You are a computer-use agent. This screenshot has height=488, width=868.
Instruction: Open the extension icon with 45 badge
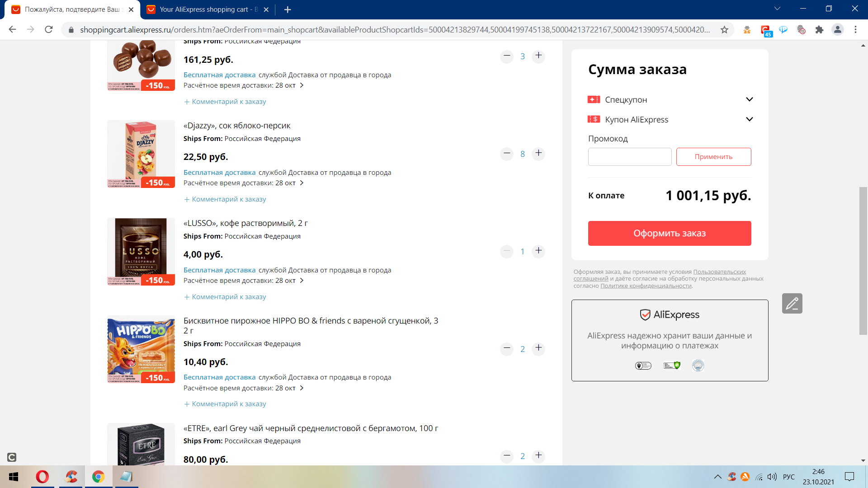click(x=765, y=30)
